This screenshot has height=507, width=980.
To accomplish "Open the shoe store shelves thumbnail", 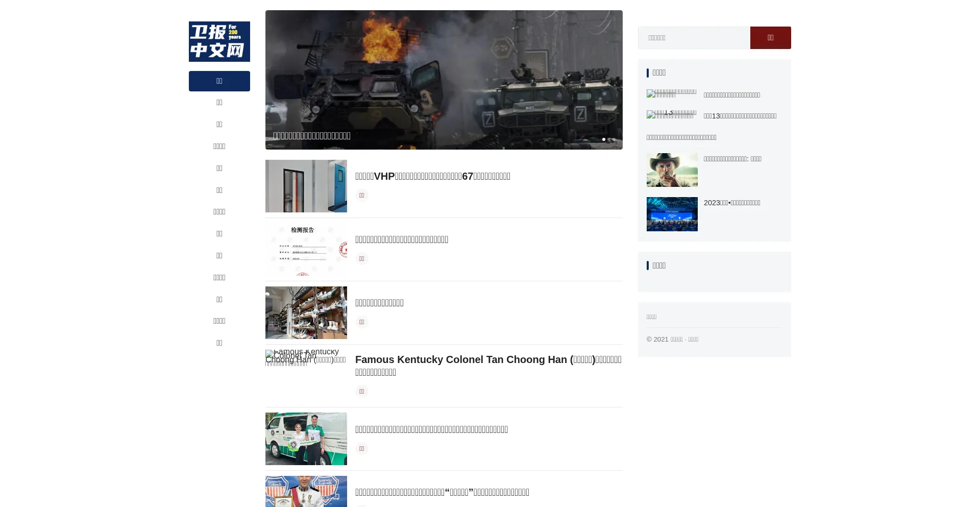I will click(306, 312).
